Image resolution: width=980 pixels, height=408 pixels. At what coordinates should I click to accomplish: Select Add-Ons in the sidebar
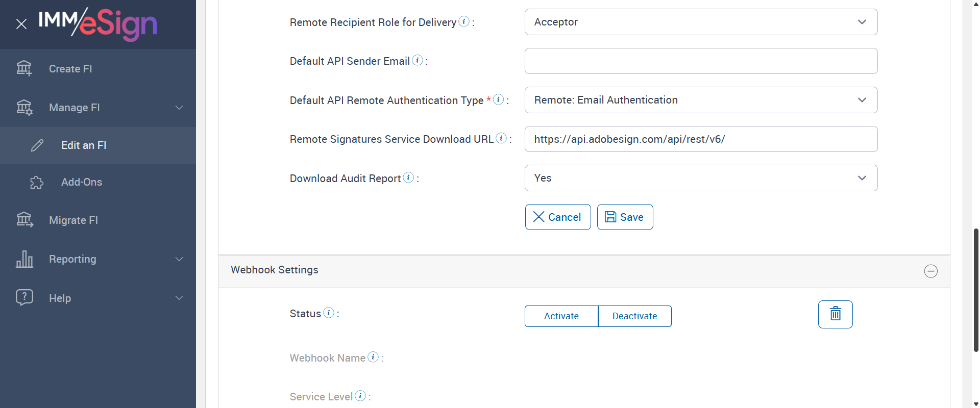click(82, 182)
